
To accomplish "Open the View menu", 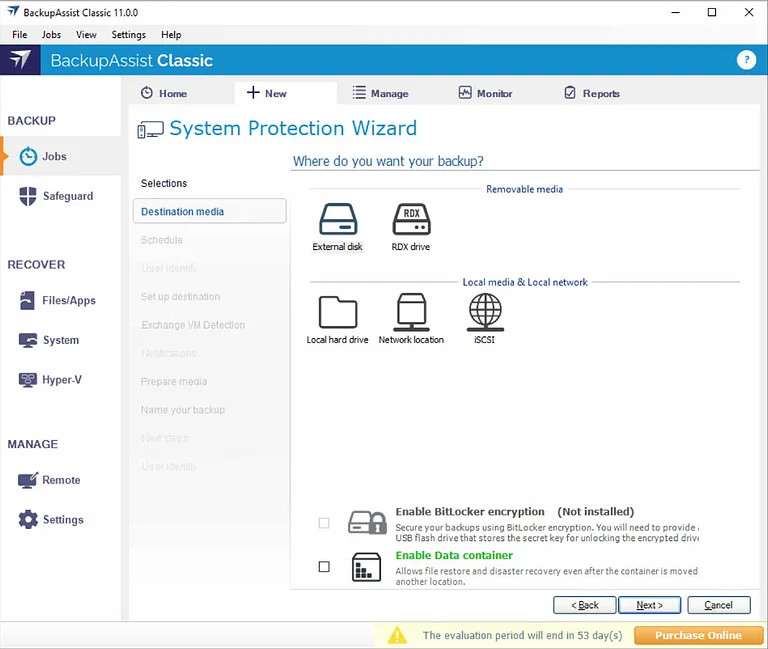I will pos(86,35).
